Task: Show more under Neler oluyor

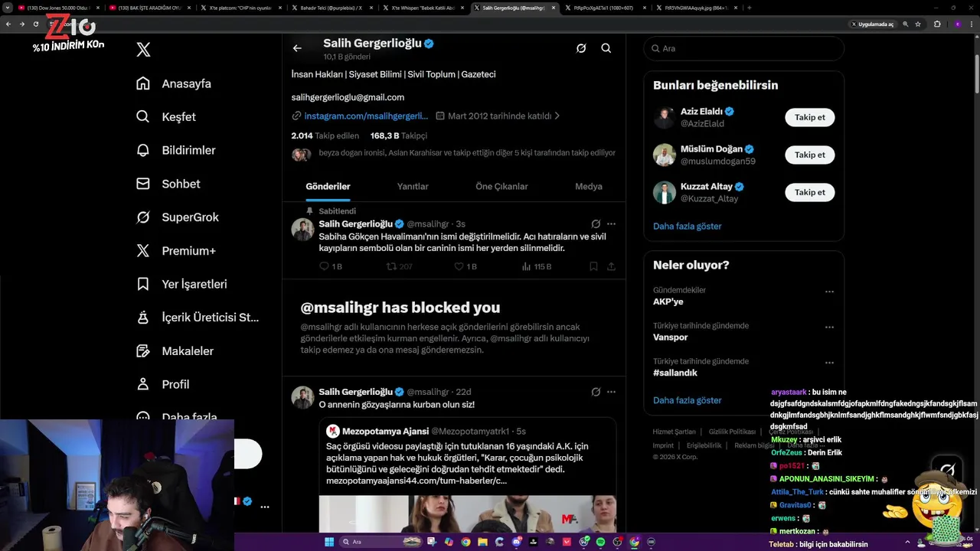Action: point(687,400)
